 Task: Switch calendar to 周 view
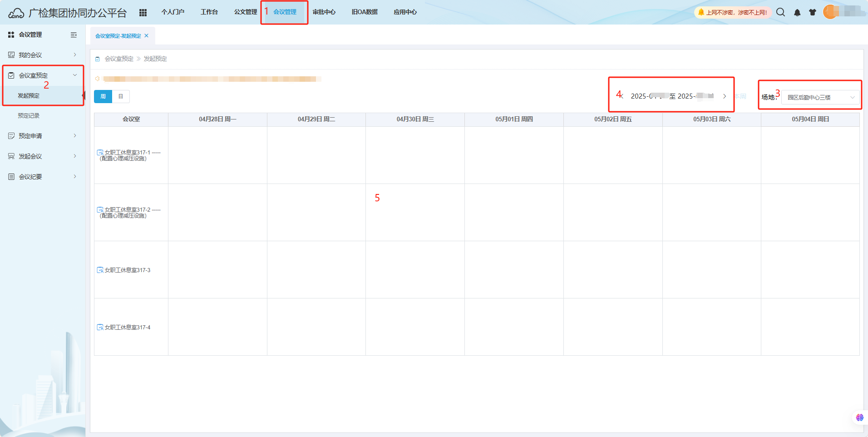(x=103, y=96)
